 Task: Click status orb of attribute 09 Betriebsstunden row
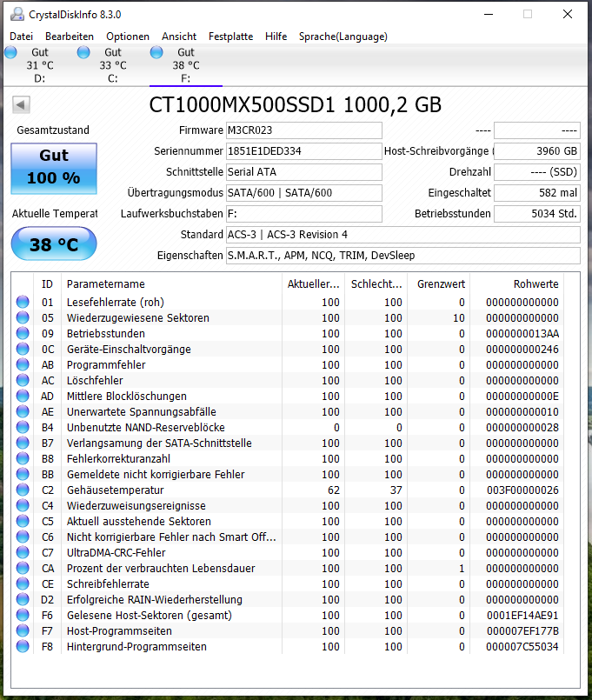point(23,334)
